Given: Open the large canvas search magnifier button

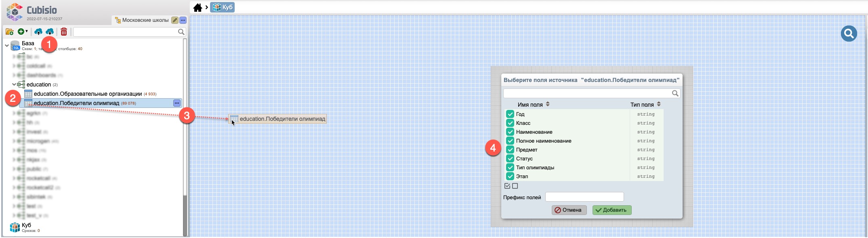Looking at the screenshot, I should [x=849, y=34].
